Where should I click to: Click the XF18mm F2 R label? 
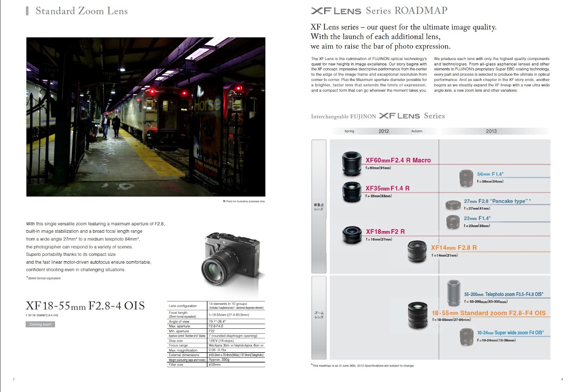[385, 232]
